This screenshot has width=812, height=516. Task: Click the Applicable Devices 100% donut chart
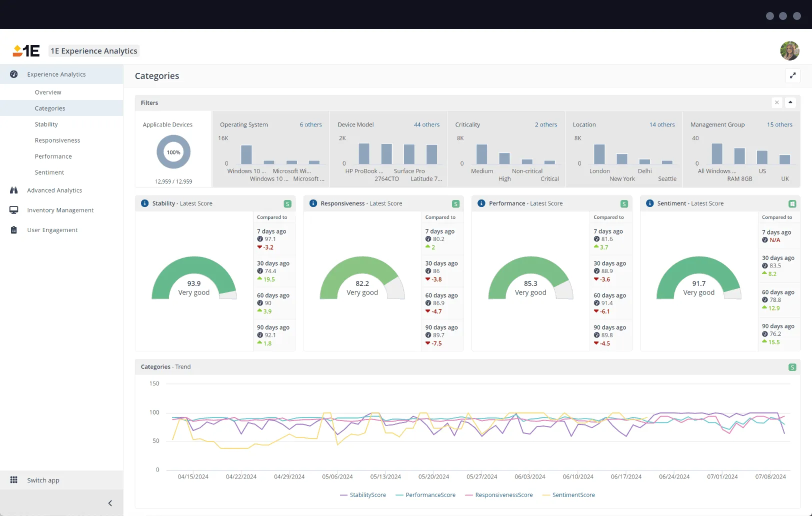tap(173, 151)
